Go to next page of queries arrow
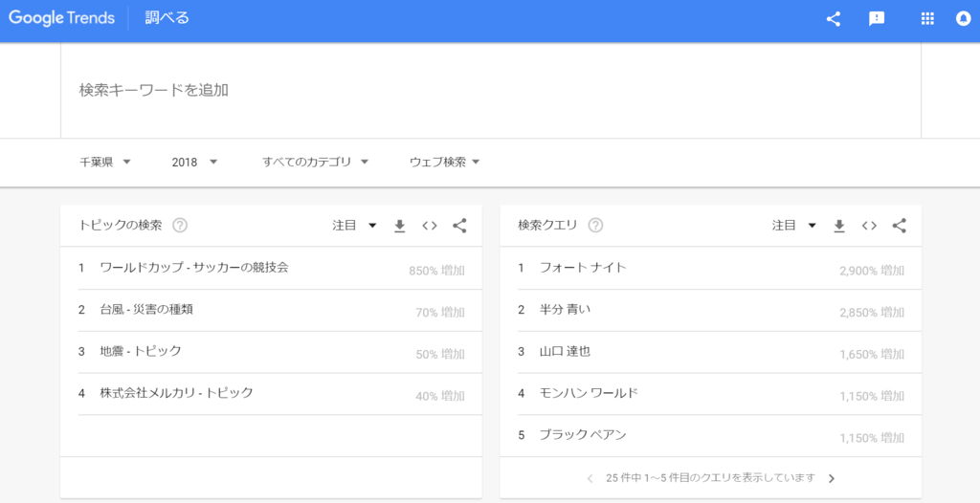 (832, 479)
